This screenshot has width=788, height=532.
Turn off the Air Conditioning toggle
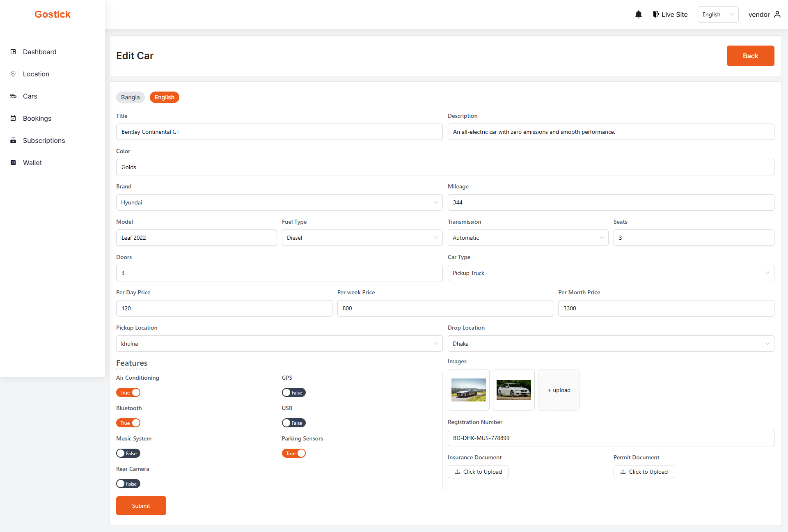tap(128, 392)
